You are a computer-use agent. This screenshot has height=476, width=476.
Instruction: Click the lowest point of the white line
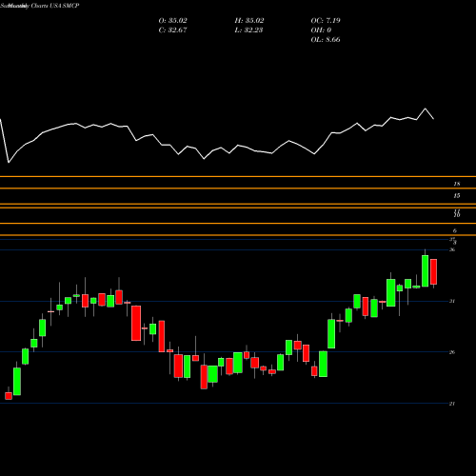[9, 163]
